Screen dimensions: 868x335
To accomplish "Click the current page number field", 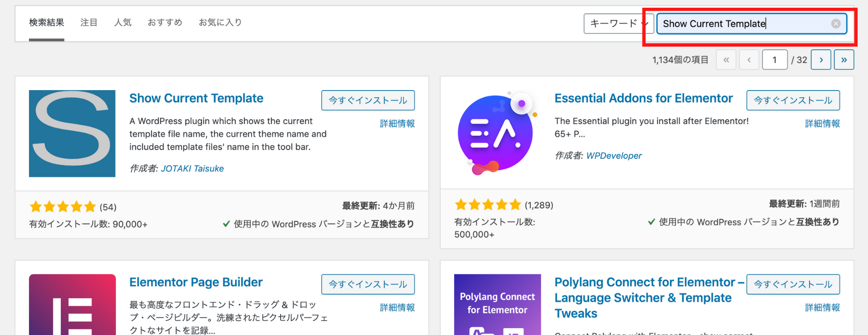I will click(775, 60).
